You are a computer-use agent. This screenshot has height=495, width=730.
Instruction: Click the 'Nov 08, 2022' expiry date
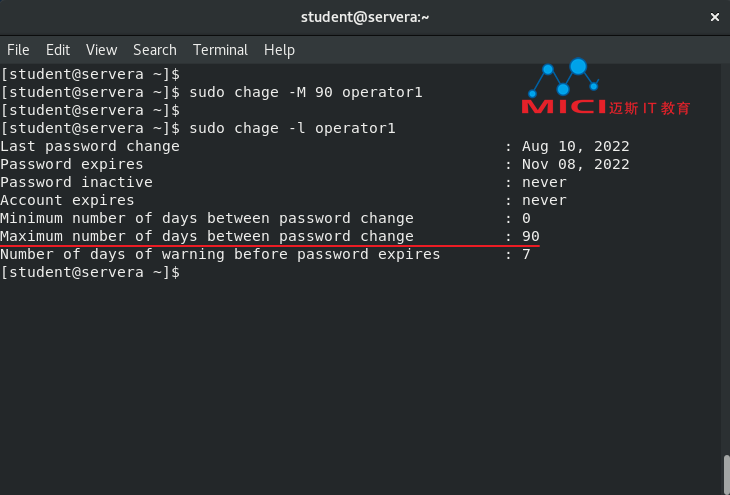pos(575,164)
